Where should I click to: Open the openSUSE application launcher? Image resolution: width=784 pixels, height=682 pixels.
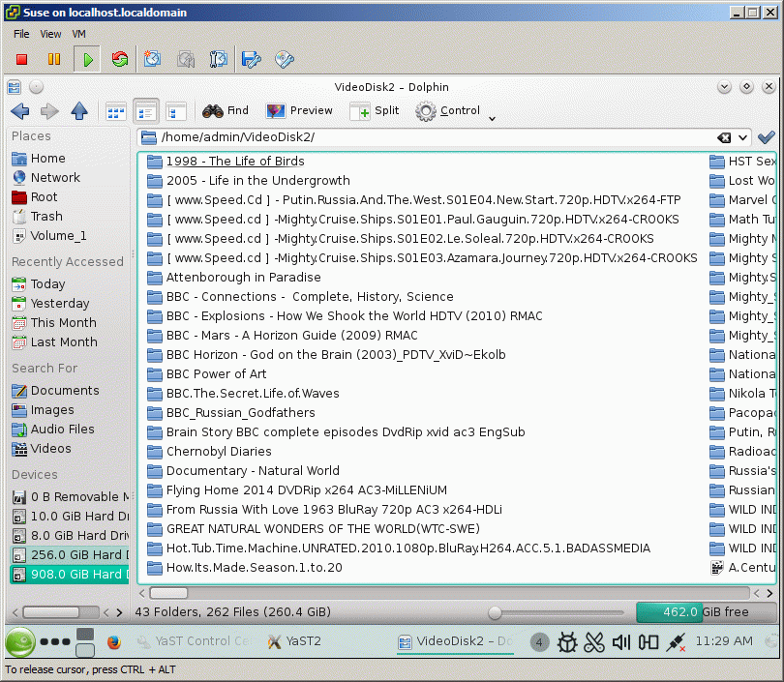(20, 641)
